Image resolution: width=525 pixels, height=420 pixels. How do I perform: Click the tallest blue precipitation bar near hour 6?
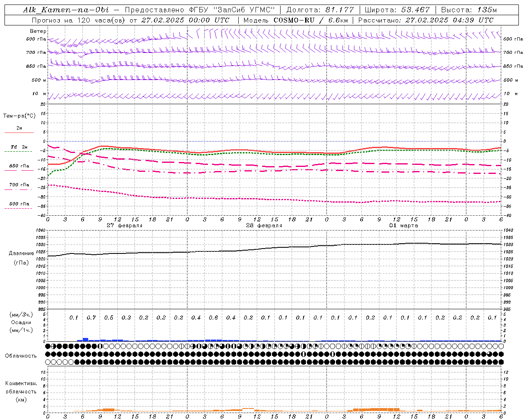[85, 339]
